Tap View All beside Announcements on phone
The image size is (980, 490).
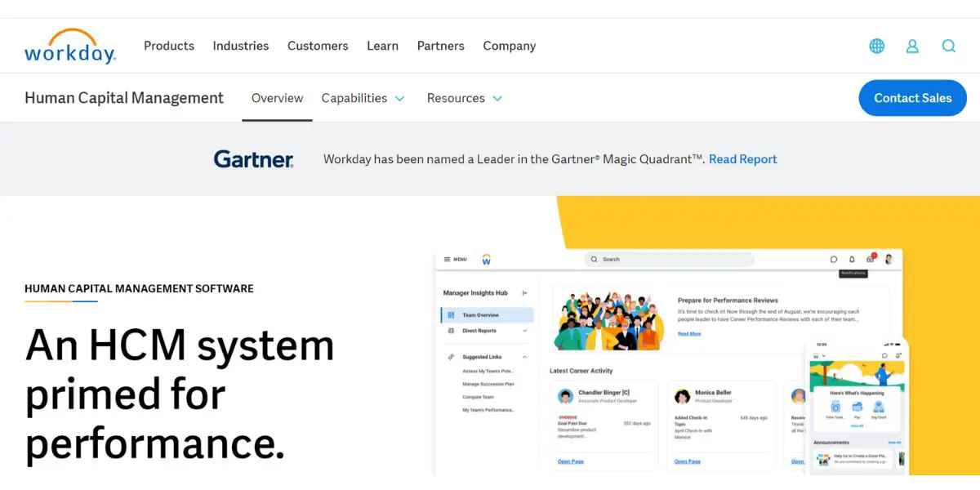point(894,443)
